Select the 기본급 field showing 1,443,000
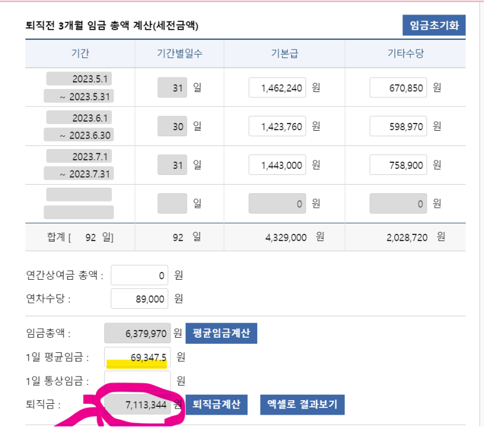484x448 pixels. pyautogui.click(x=277, y=165)
